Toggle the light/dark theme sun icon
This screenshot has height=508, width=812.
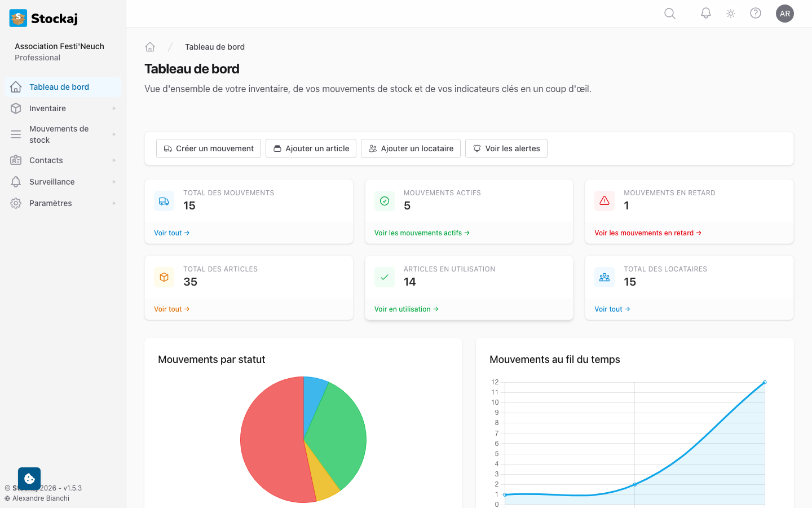731,14
